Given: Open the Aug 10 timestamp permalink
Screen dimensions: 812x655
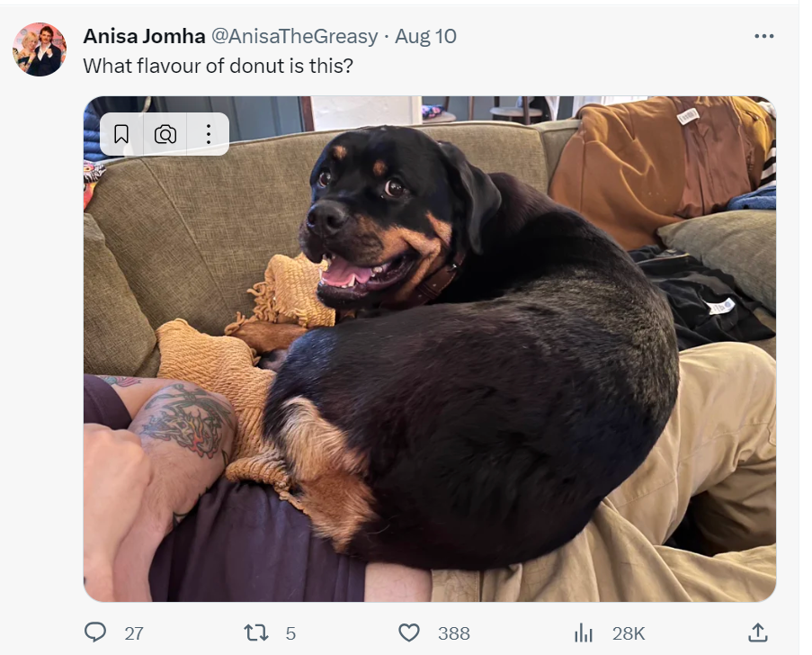Looking at the screenshot, I should 425,36.
